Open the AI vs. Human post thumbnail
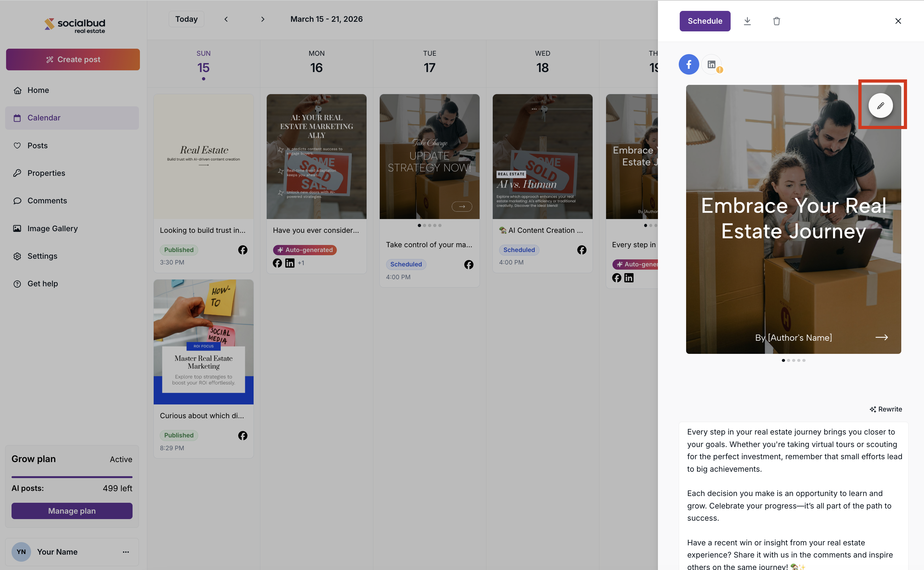 pyautogui.click(x=542, y=157)
